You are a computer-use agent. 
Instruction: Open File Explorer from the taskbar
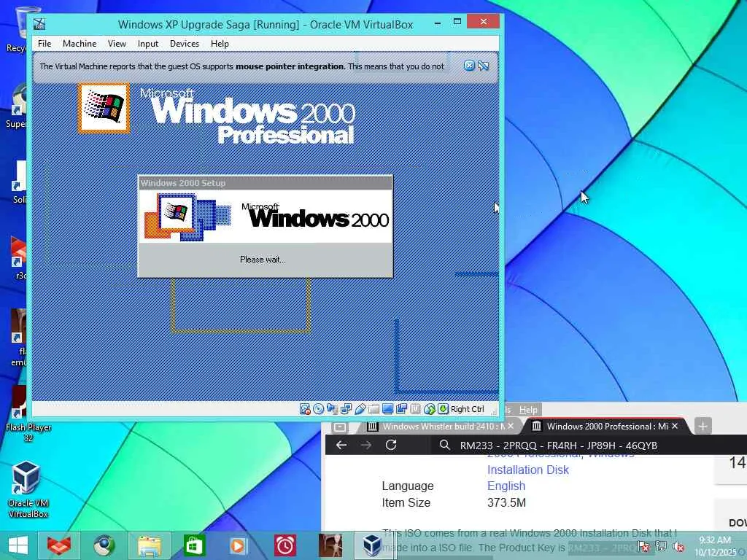tap(149, 545)
